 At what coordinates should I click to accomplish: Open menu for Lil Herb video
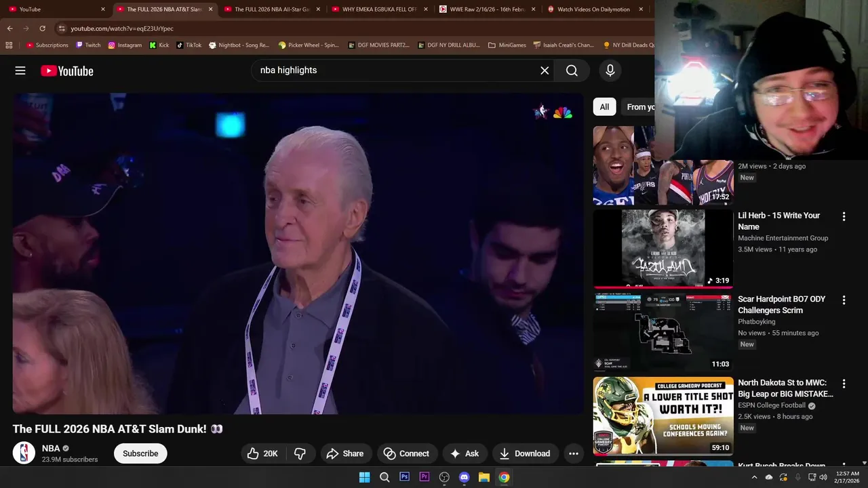[844, 217]
